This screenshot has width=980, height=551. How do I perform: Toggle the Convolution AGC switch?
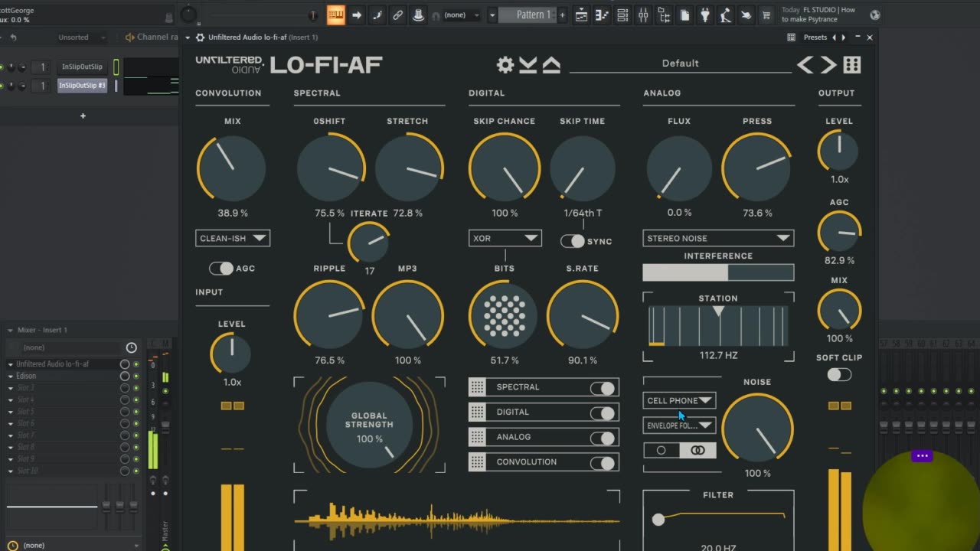pyautogui.click(x=221, y=269)
